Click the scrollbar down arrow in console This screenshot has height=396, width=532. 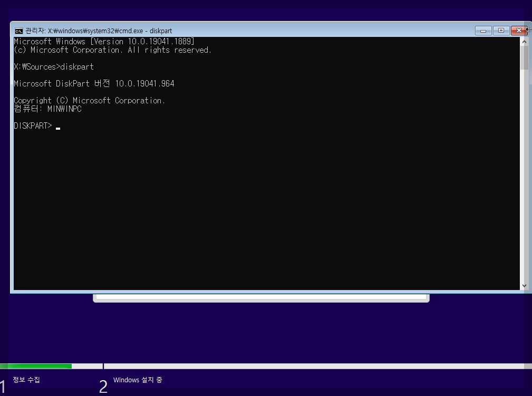coord(524,286)
